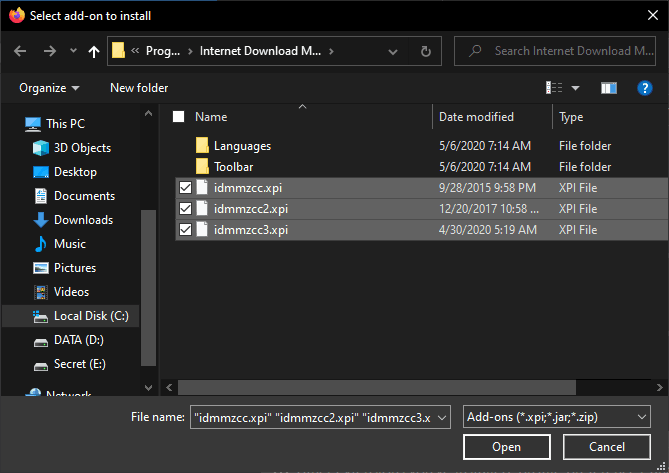Uncheck the idmmzcc.xpi checkbox
Viewport: 669px width, 473px height.
click(185, 188)
